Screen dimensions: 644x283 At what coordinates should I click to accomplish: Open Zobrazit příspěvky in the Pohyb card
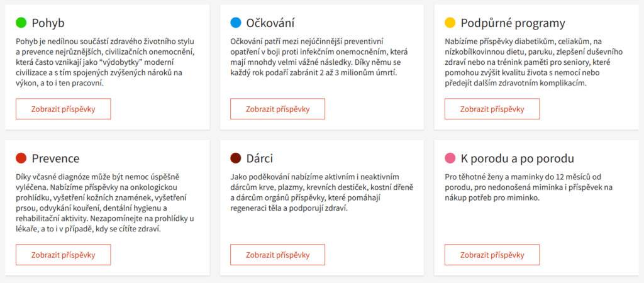pyautogui.click(x=63, y=109)
